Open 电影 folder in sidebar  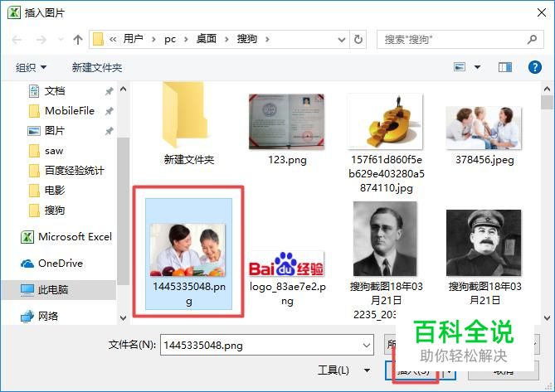[x=55, y=191]
